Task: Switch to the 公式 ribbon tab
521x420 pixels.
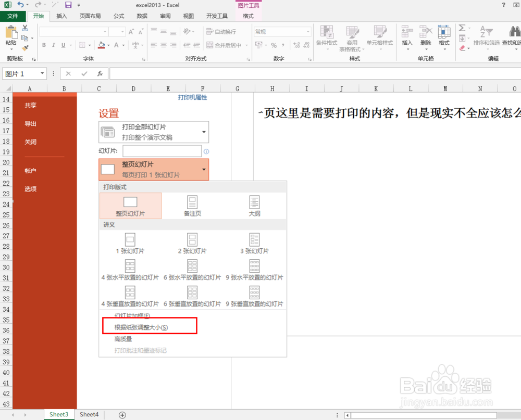Action: pos(119,16)
